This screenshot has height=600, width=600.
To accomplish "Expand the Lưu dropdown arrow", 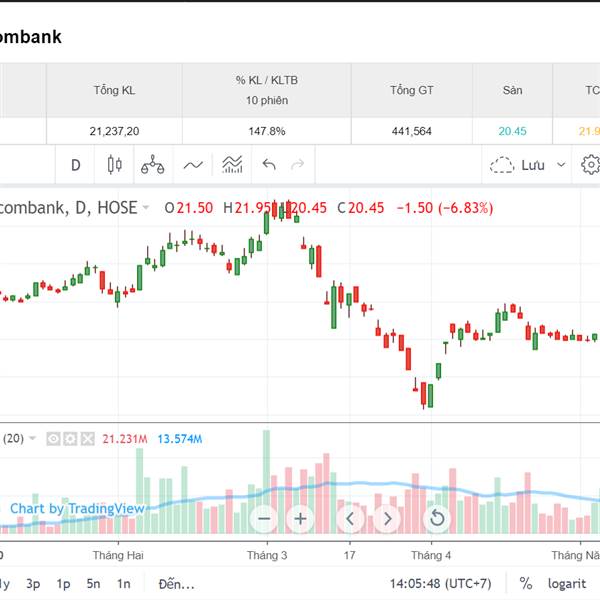I will (561, 165).
